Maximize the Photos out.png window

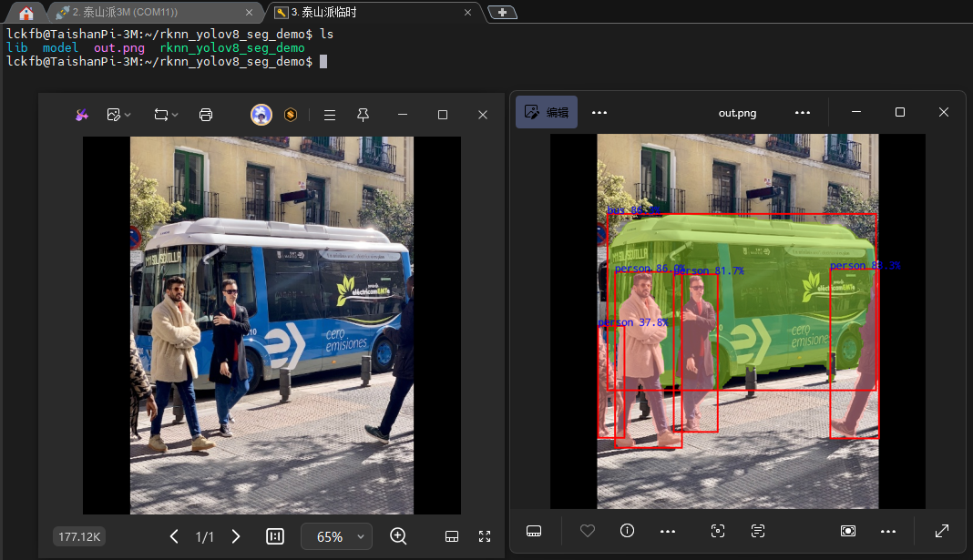pyautogui.click(x=900, y=112)
